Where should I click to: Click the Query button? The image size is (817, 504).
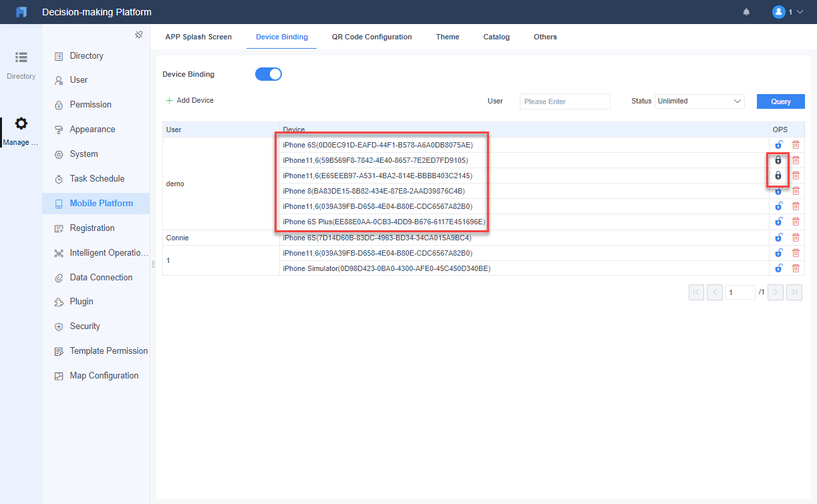[x=780, y=101]
